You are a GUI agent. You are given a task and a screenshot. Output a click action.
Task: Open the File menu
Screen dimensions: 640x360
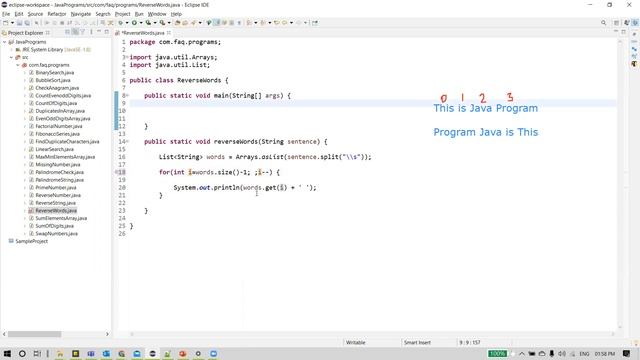point(6,14)
